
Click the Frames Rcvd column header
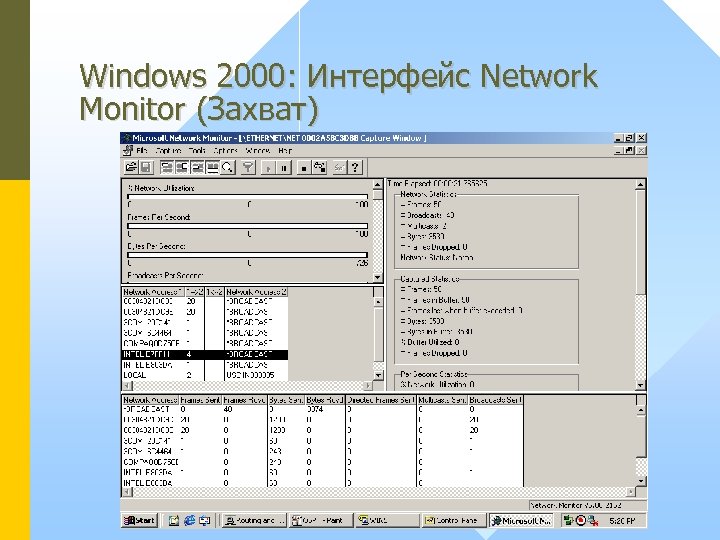pos(244,400)
